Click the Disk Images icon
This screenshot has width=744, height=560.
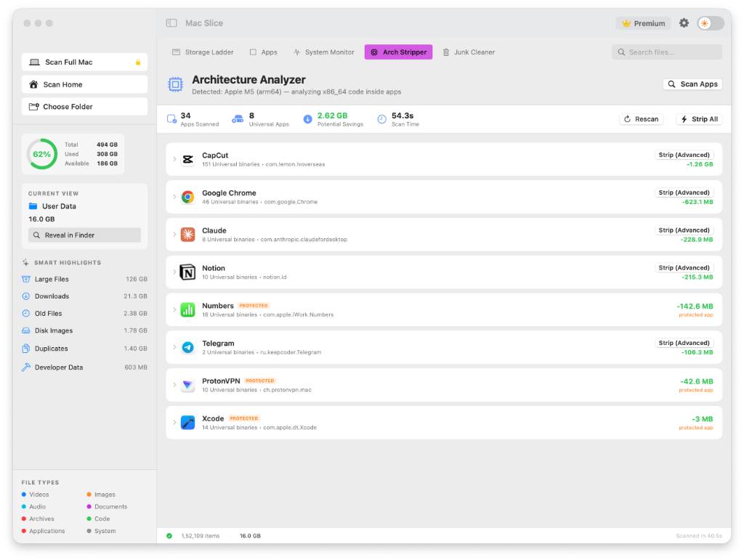pos(26,330)
